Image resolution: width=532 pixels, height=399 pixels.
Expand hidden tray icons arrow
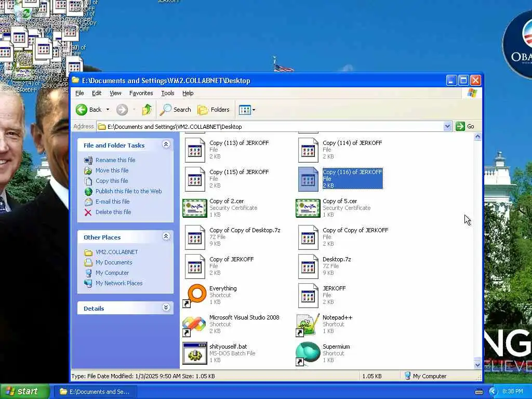coord(493,392)
